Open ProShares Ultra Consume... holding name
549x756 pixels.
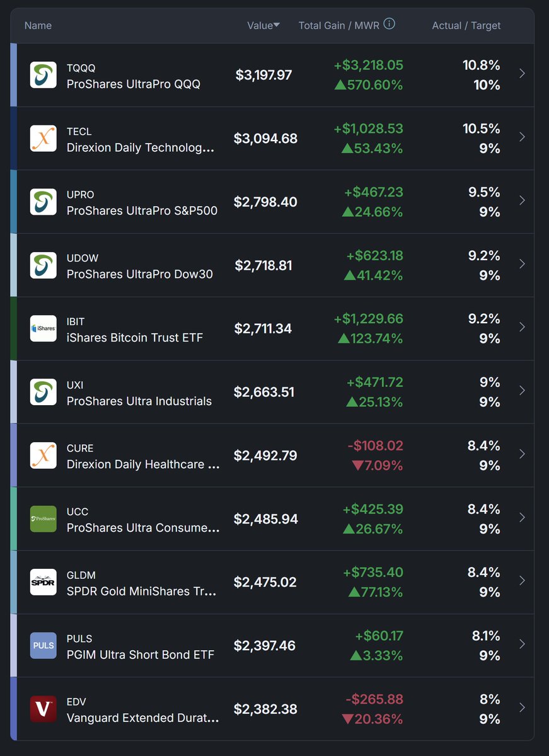click(143, 528)
